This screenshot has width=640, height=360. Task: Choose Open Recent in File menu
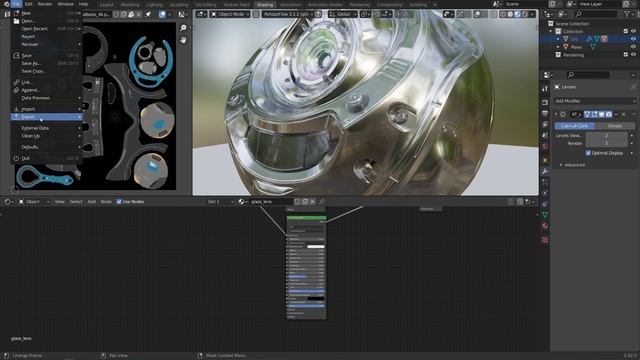(x=46, y=29)
